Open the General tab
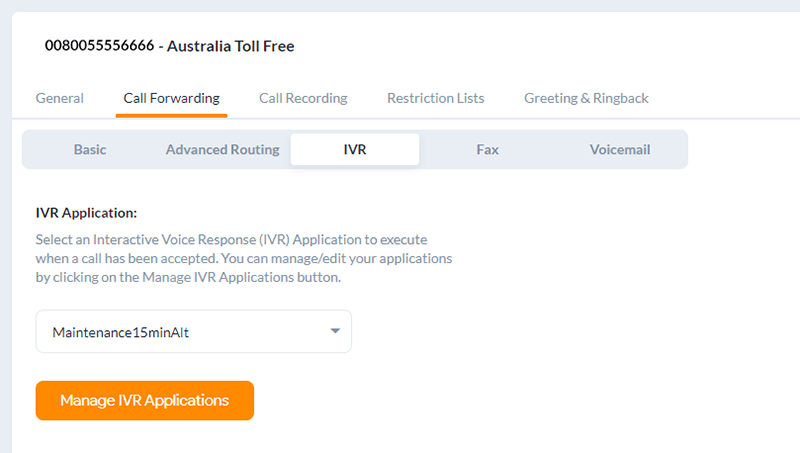 point(60,98)
